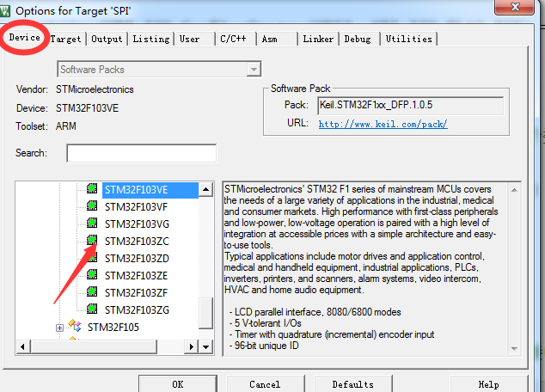Screen dimensions: 545x392
Task: Open the Software Packs dropdown
Action: (x=254, y=69)
